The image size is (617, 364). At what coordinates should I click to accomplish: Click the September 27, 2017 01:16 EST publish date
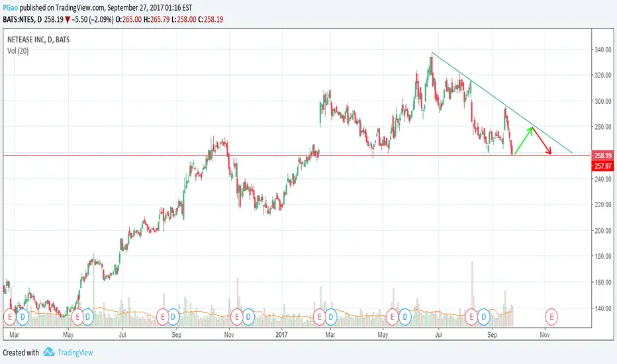coord(150,8)
